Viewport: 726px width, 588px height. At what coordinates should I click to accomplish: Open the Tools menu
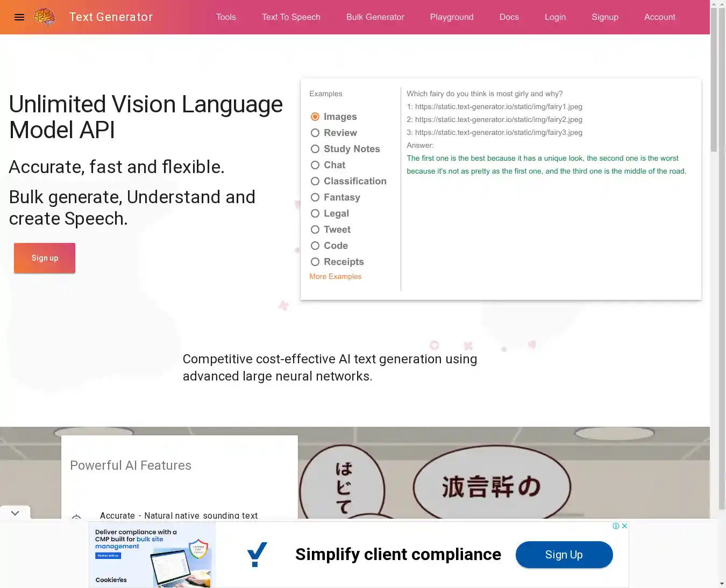click(x=226, y=17)
